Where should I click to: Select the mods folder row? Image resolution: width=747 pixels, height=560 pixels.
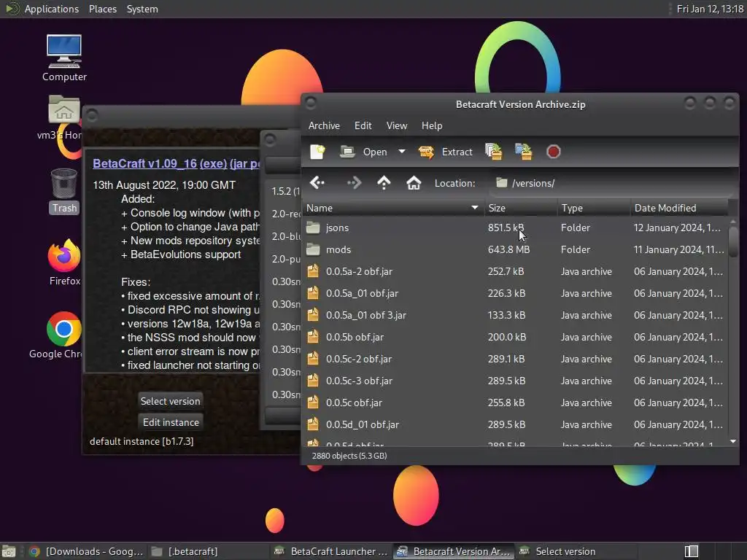(x=516, y=249)
